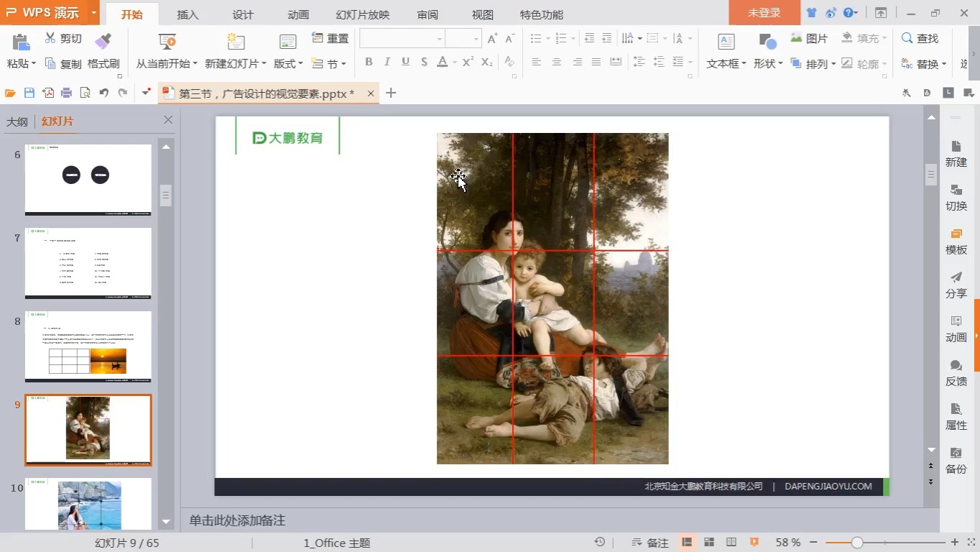The height and width of the screenshot is (552, 980).
Task: Open 属性 properties in right sidebar
Action: tap(956, 417)
